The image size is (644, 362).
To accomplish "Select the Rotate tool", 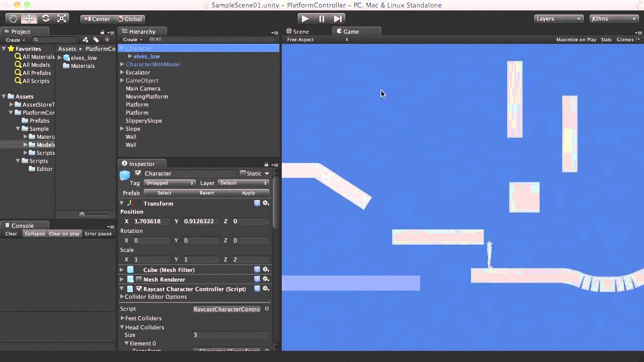I will click(x=45, y=19).
